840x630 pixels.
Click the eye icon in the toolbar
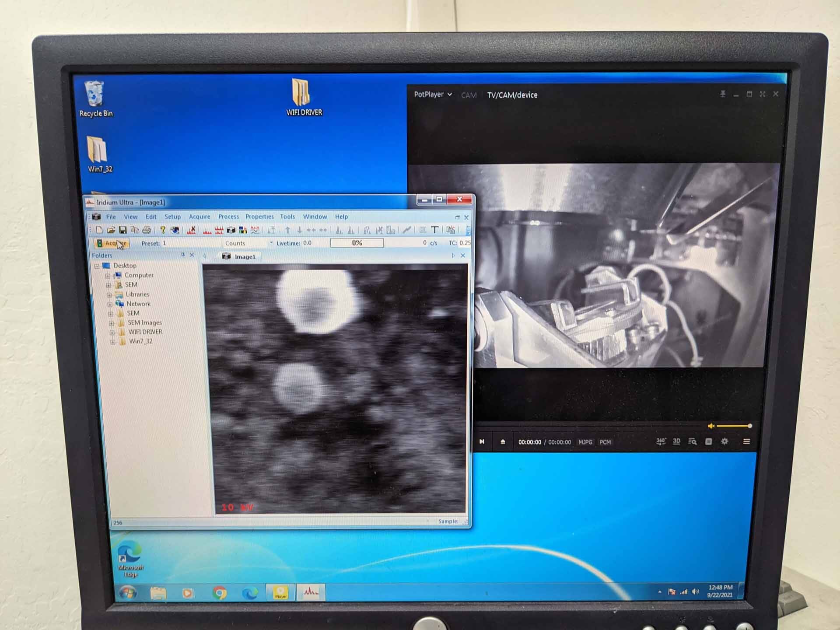point(175,230)
